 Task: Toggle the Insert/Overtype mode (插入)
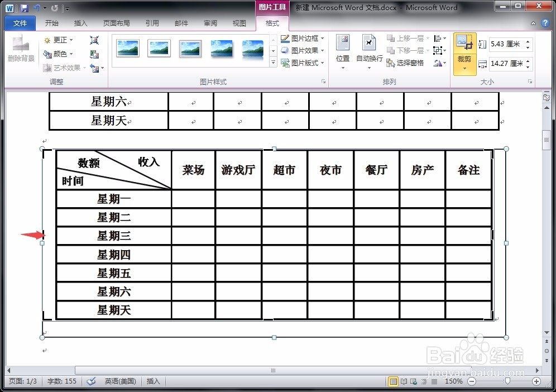[x=153, y=381]
